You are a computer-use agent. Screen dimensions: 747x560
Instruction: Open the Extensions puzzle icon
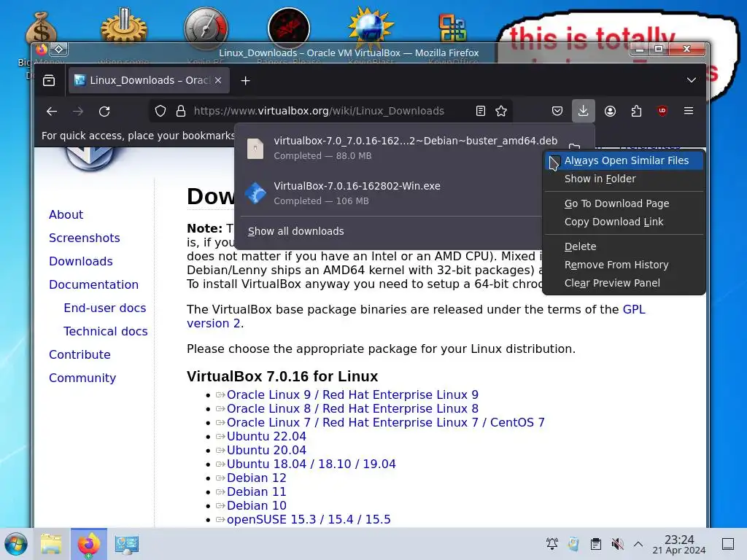coord(636,111)
